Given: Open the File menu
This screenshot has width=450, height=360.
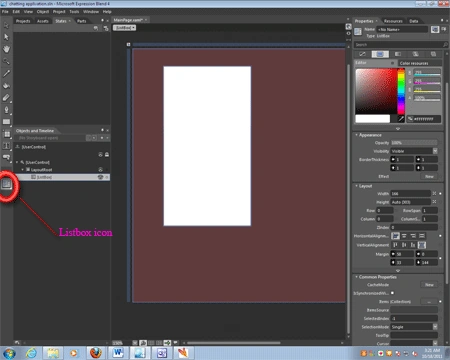Looking at the screenshot, I should [x=5, y=12].
